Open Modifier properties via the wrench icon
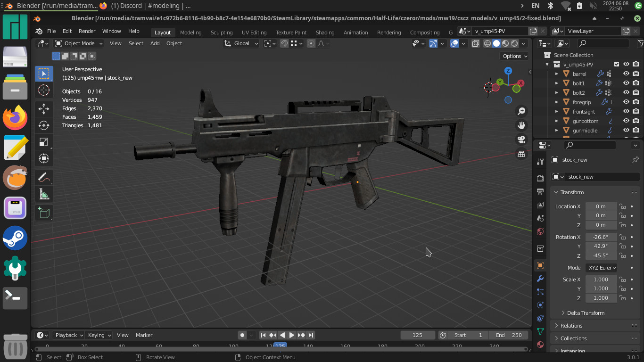This screenshot has width=644, height=362. pos(540,279)
